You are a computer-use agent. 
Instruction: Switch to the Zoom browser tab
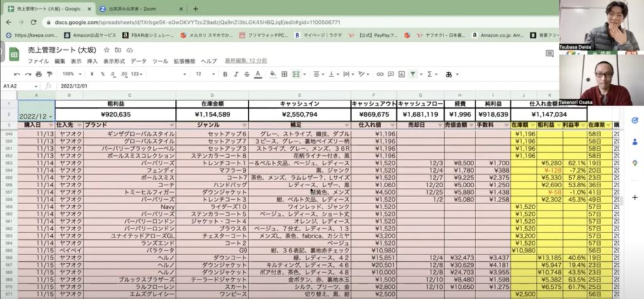click(x=140, y=9)
